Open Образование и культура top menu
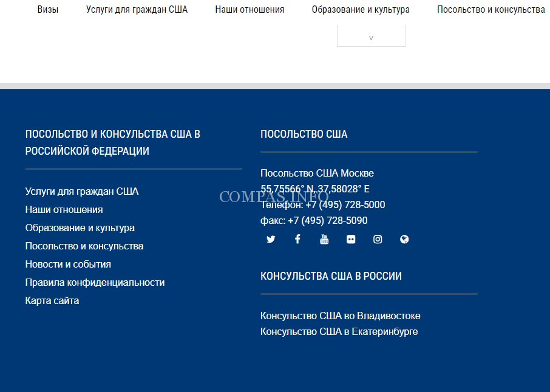Screen dimensions: 550x392 [x=361, y=10]
